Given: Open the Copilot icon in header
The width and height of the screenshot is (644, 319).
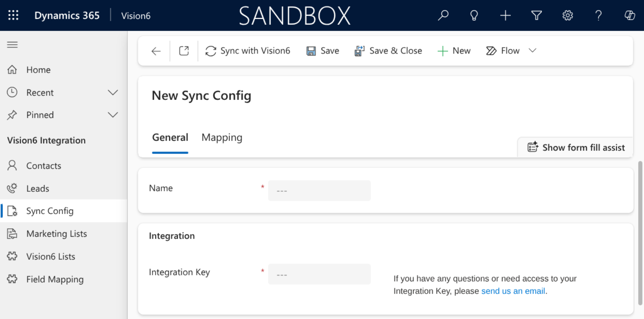Looking at the screenshot, I should (x=630, y=15).
